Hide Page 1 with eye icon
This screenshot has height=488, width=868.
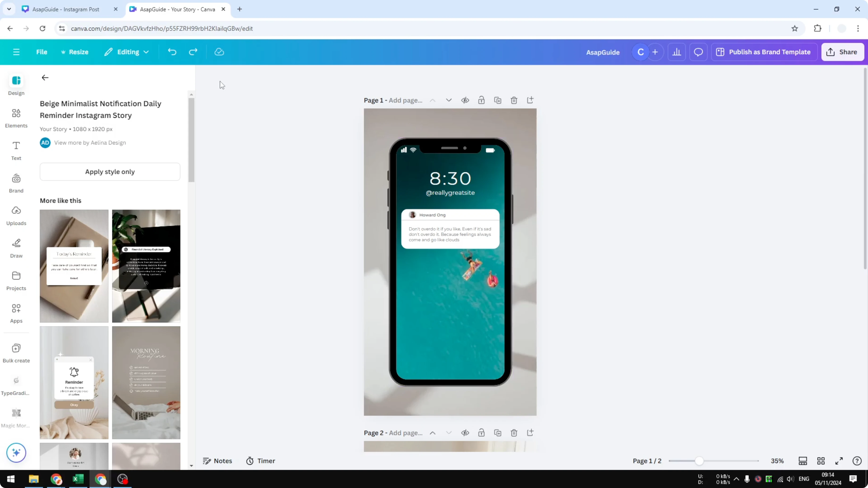465,100
